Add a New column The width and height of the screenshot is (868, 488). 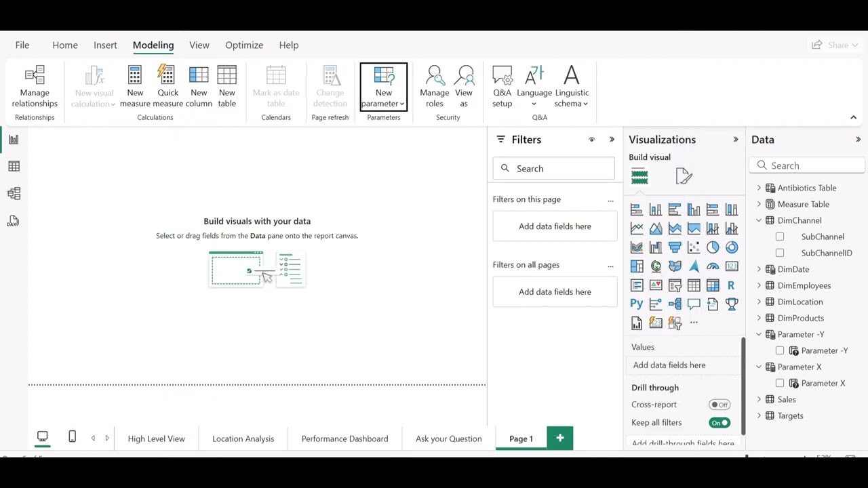(x=199, y=86)
